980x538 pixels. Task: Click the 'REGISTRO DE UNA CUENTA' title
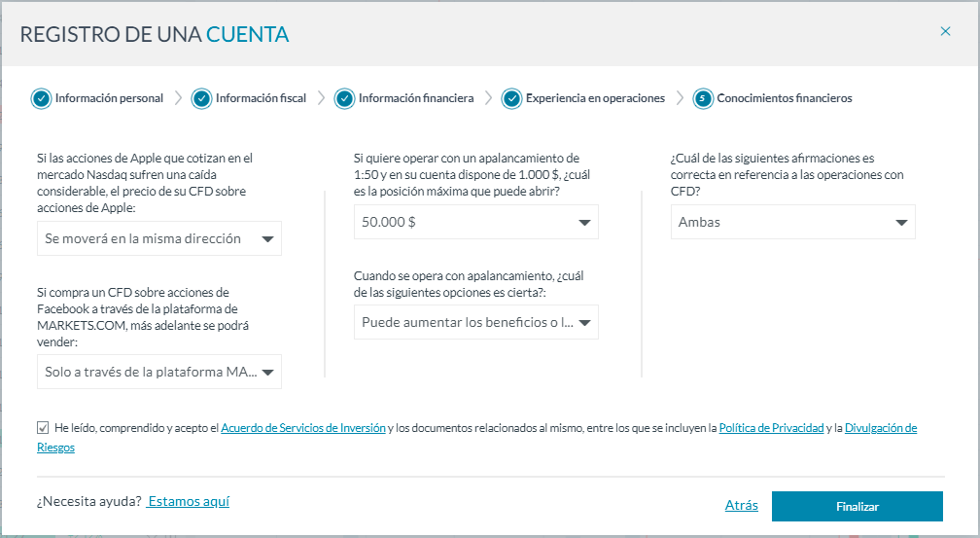tap(155, 34)
